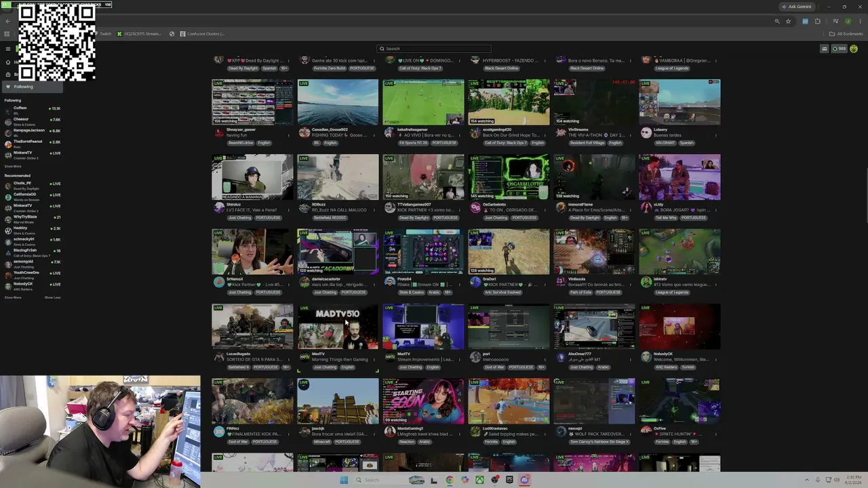Open options menu on RDBuzz card
This screenshot has height=488, width=868.
375,209
